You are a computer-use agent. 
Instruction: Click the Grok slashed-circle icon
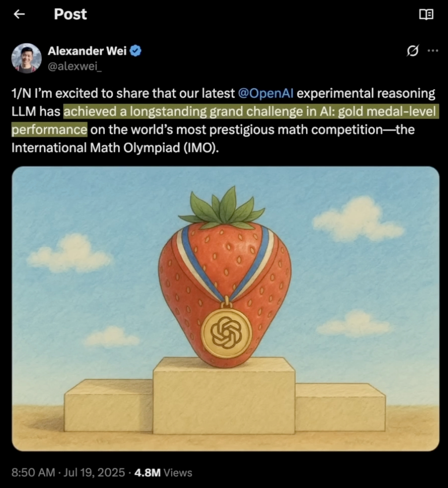413,51
